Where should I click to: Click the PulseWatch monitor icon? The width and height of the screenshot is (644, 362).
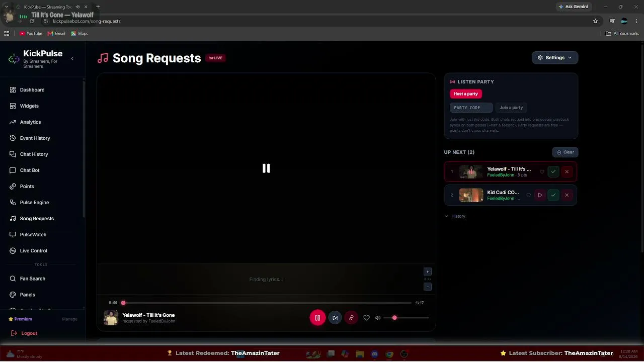[13, 235]
